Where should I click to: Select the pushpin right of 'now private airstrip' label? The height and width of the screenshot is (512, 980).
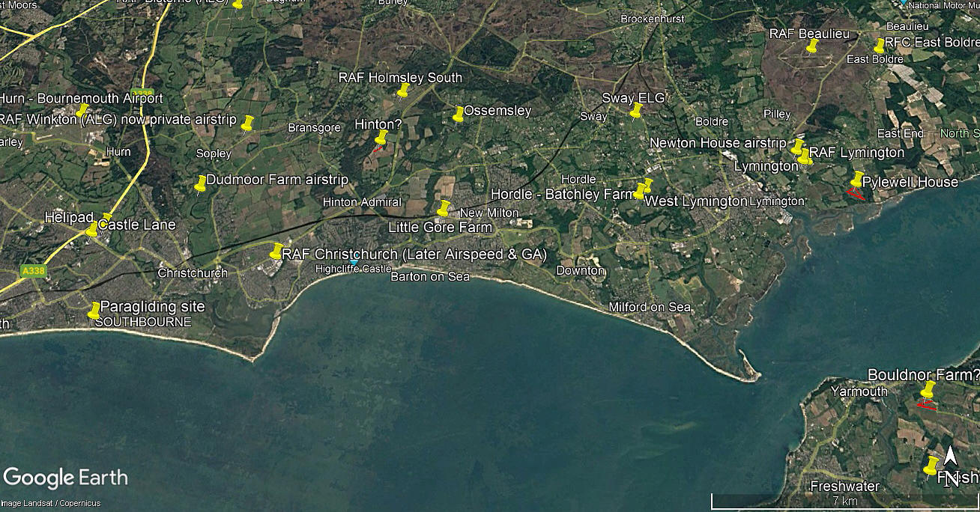tap(247, 123)
